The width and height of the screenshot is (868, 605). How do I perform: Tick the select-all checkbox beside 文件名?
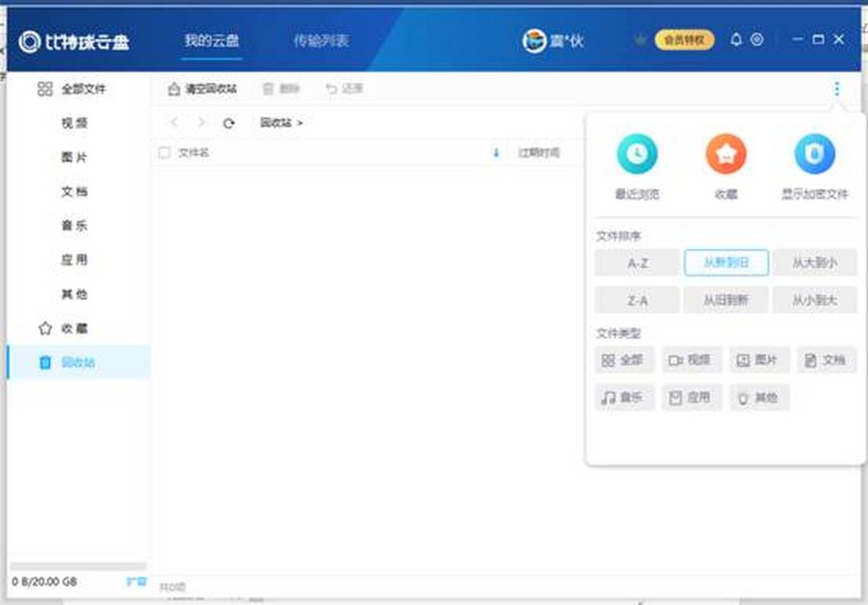[x=164, y=153]
